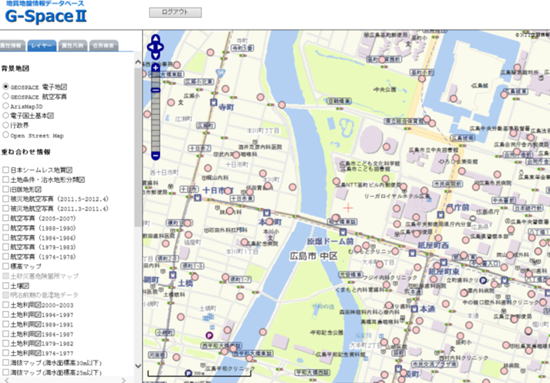550x383 pixels.
Task: Open the fourth gray tab in side panel
Action: click(103, 46)
